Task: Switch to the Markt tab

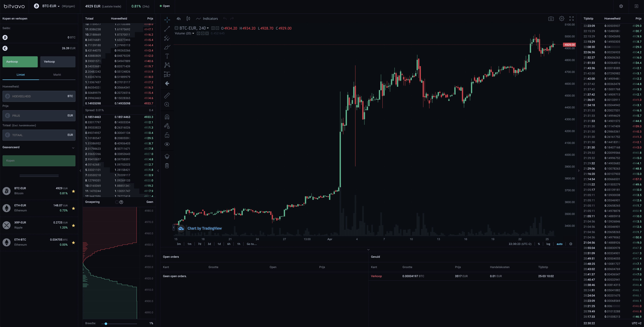Action: tap(57, 75)
